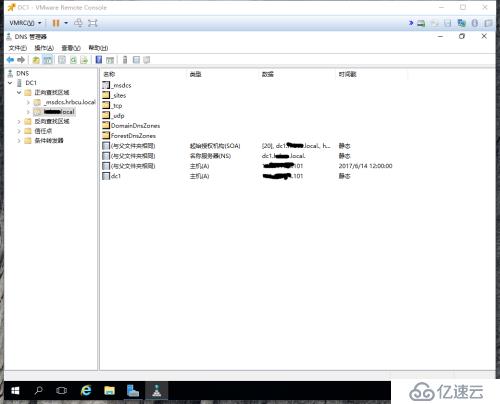Image resolution: width=500 pixels, height=404 pixels.
Task: Collapse the DC1 server node
Action: (10, 83)
